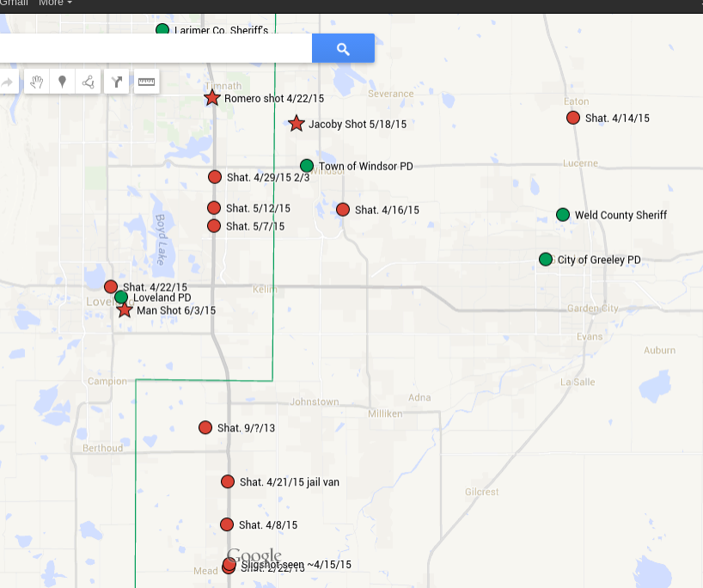Click the blue search button
The image size is (703, 588).
pos(343,49)
